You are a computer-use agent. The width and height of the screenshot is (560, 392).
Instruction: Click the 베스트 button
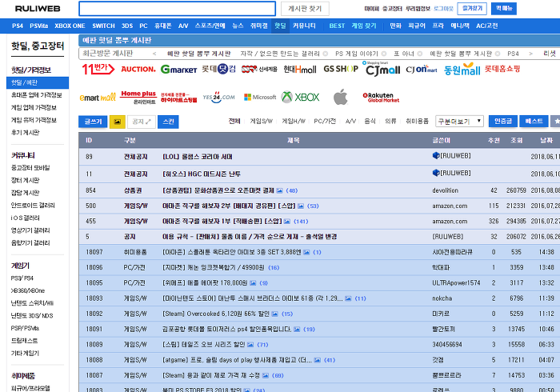coord(534,122)
